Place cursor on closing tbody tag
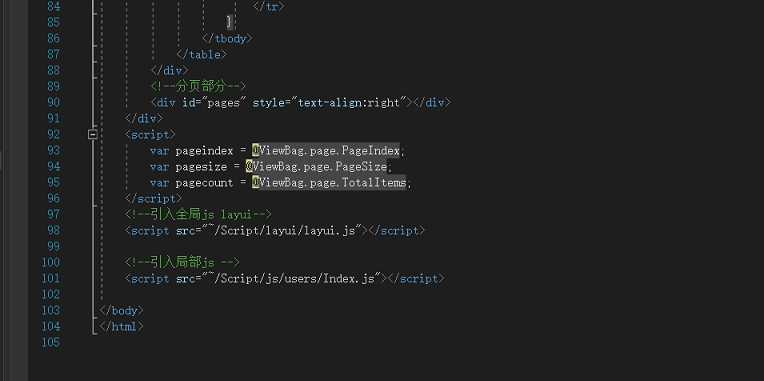Image resolution: width=764 pixels, height=381 pixels. click(227, 38)
